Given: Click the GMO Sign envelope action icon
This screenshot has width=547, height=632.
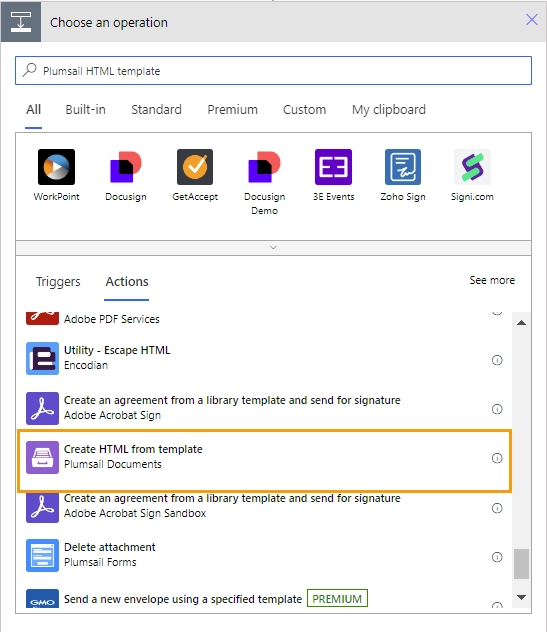Looking at the screenshot, I should point(42,599).
